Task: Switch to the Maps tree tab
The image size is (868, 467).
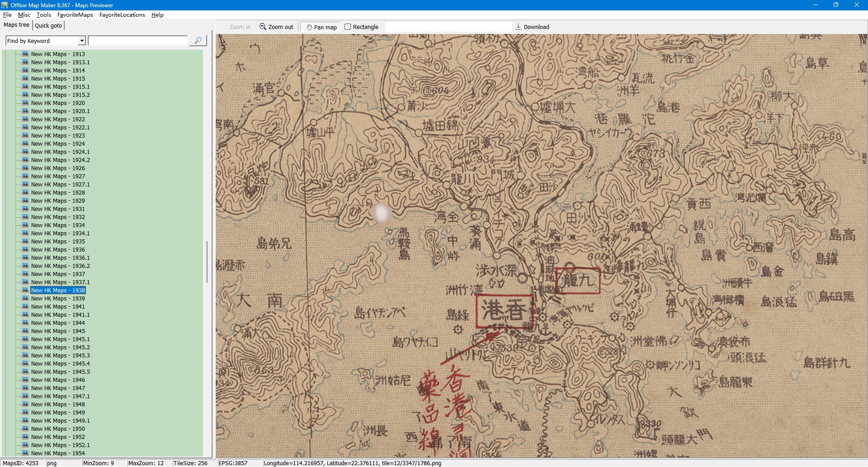Action: coord(16,25)
